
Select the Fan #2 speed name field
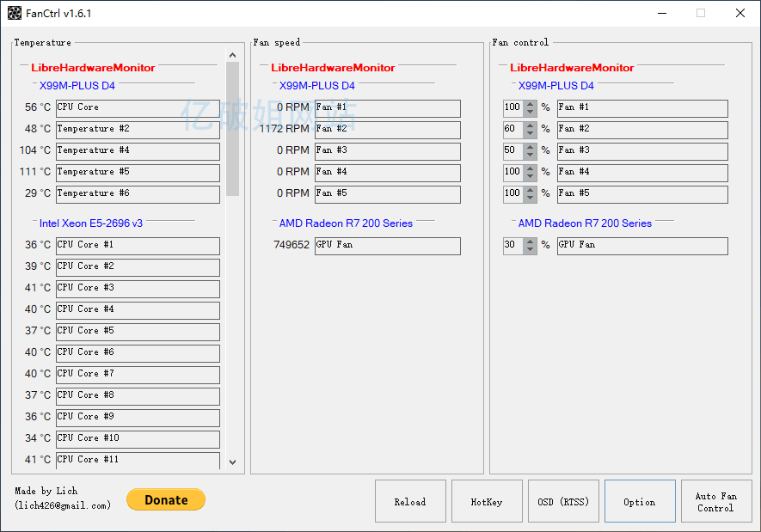pyautogui.click(x=387, y=130)
